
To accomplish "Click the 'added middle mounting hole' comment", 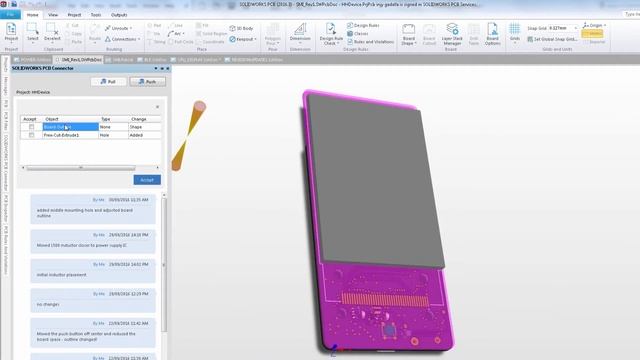I will click(93, 209).
